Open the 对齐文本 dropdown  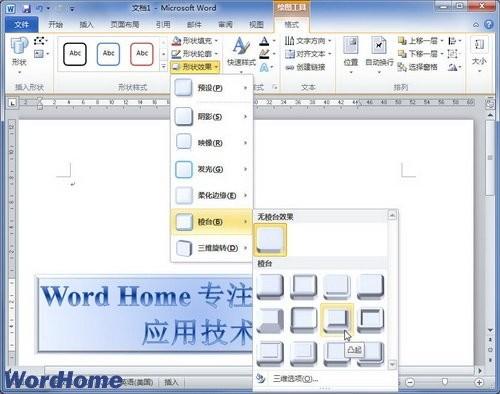click(x=308, y=54)
